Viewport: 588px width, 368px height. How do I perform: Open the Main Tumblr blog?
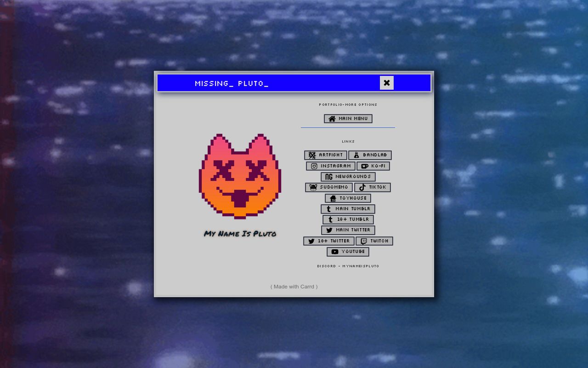(x=348, y=209)
